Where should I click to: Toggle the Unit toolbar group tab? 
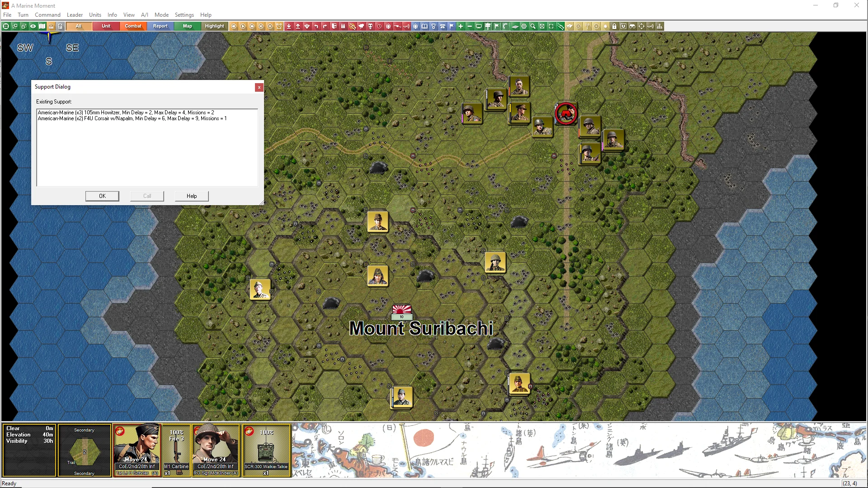coord(106,26)
